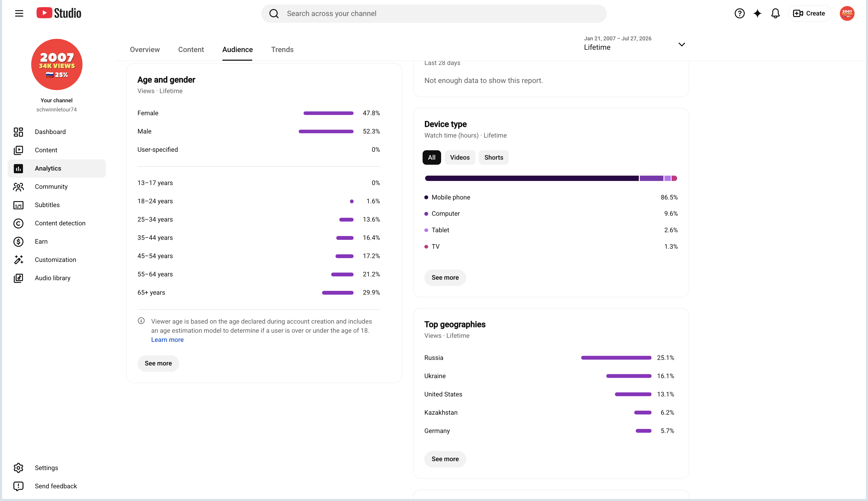Click the Mobile phone segment of device bar
This screenshot has height=501, width=868.
(531, 178)
